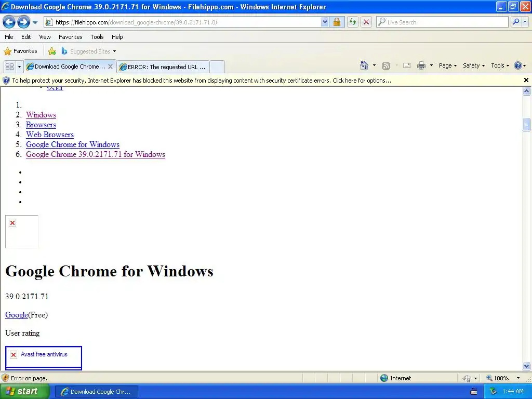Click the Quick Tabs grid icon
The image size is (532, 399).
(x=9, y=66)
